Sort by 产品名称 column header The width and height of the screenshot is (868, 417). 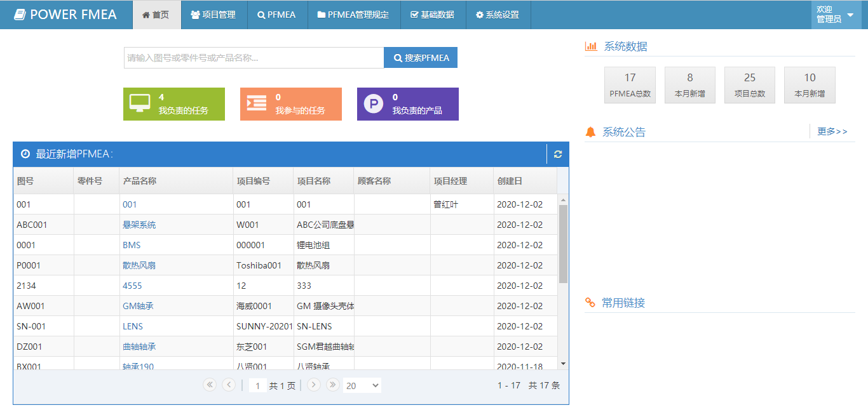coord(176,181)
